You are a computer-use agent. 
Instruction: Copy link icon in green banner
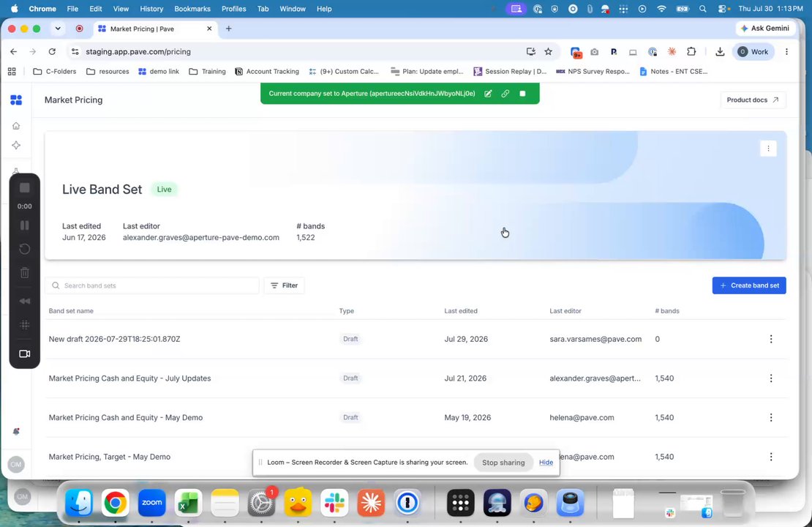pyautogui.click(x=505, y=94)
